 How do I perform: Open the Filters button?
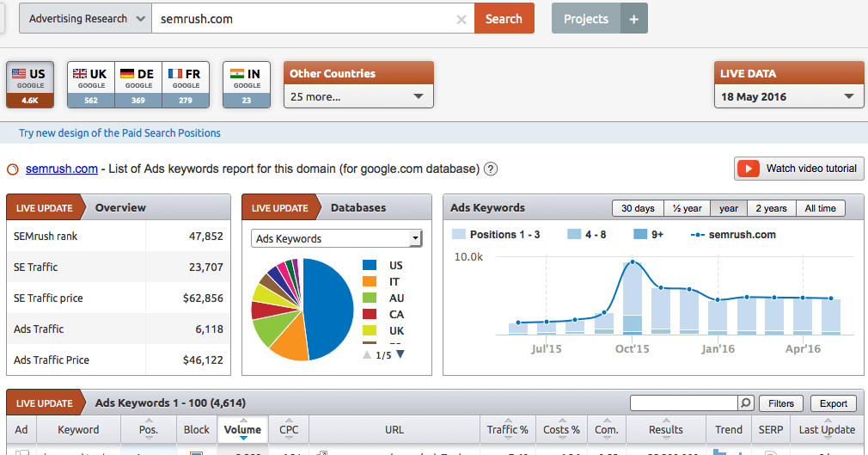pos(780,403)
